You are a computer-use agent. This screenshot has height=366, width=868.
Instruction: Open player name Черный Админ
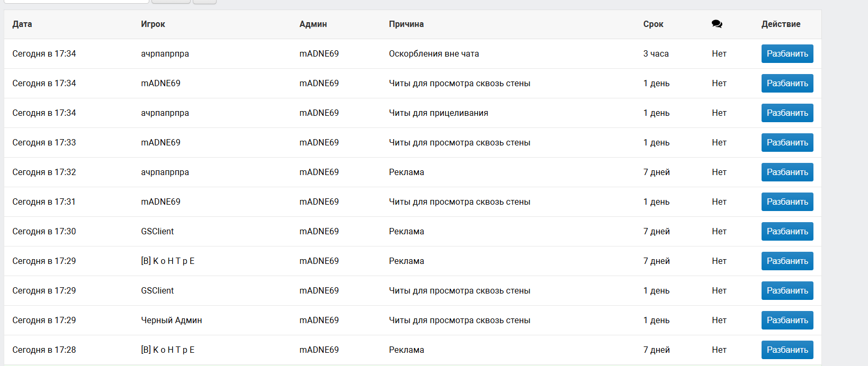tap(171, 320)
